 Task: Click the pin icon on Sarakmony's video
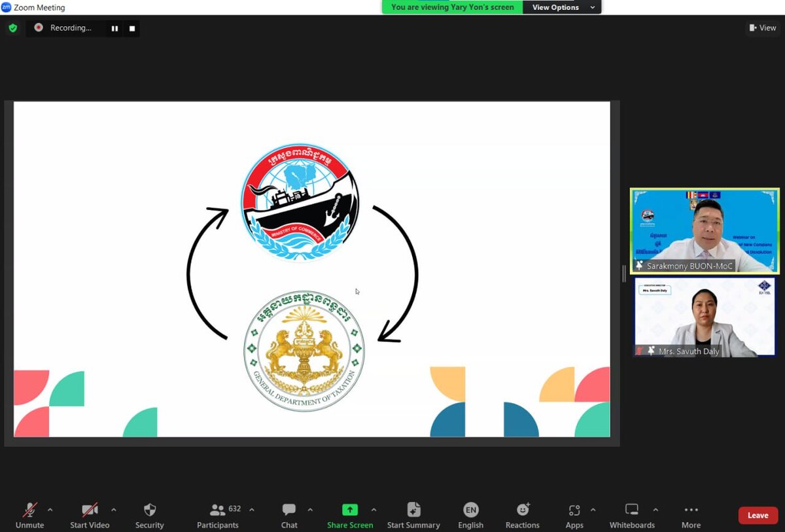click(639, 266)
